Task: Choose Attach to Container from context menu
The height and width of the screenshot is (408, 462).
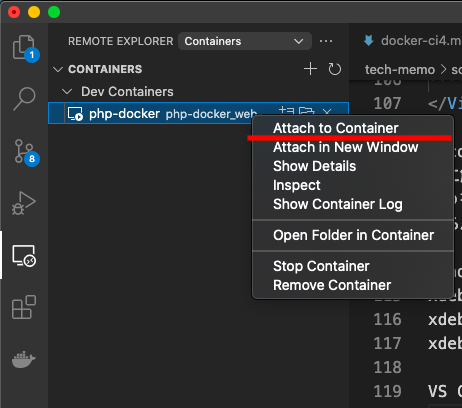Action: (336, 128)
